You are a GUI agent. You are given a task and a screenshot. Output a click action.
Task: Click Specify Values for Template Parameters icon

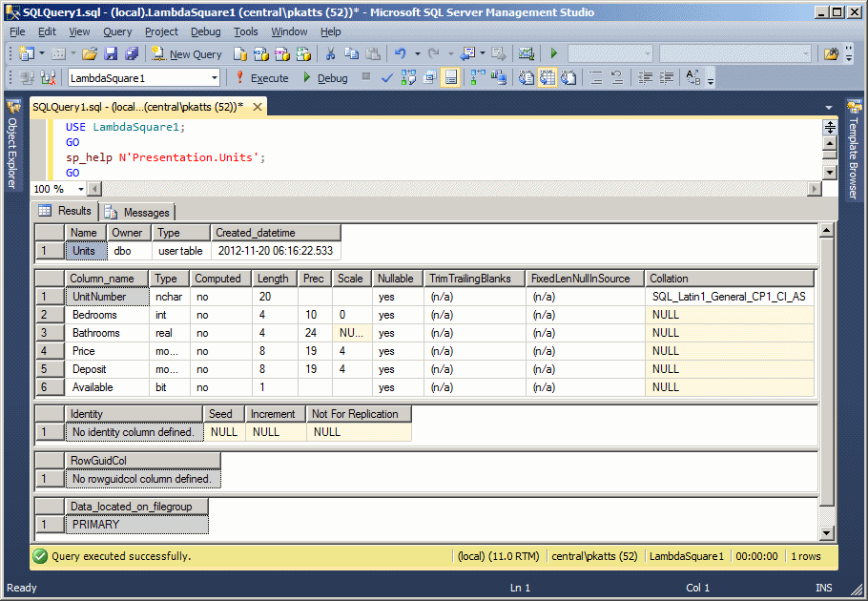tap(693, 78)
